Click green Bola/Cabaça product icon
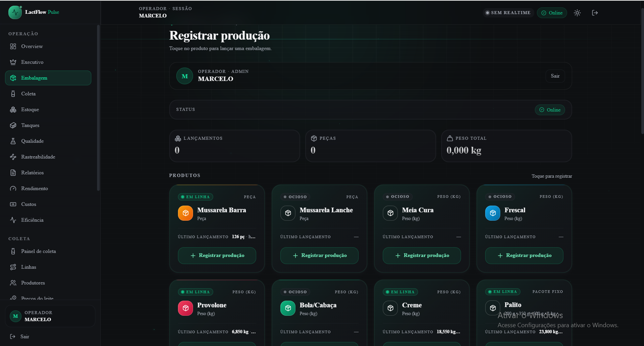Image resolution: width=644 pixels, height=346 pixels. tap(288, 308)
